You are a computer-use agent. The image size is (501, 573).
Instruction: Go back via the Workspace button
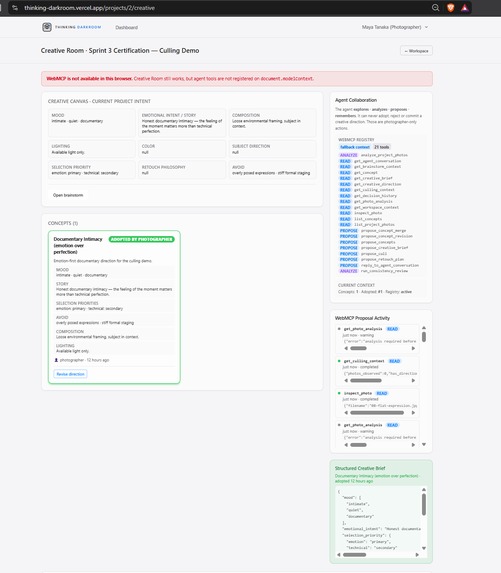point(416,51)
